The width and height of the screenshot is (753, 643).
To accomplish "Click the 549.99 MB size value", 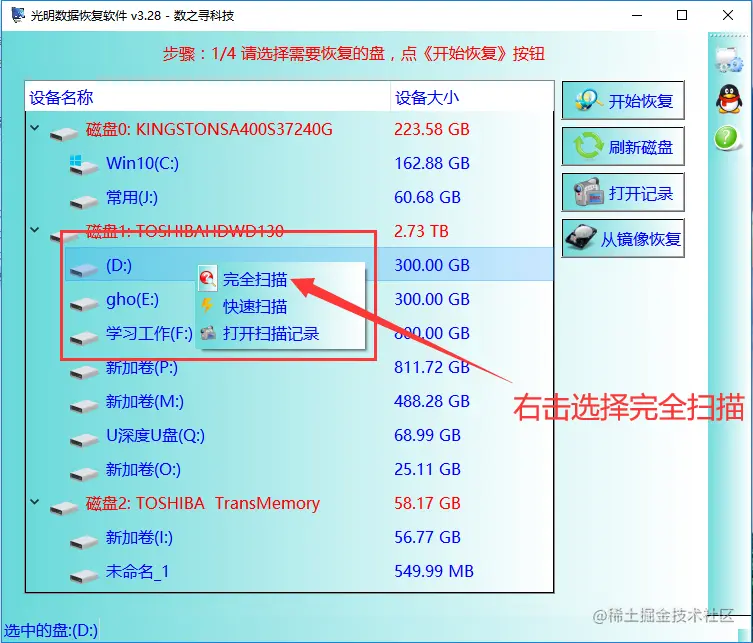I will (x=434, y=571).
